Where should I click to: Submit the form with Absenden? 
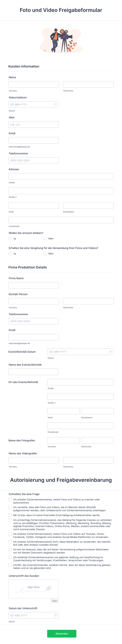click(62, 634)
